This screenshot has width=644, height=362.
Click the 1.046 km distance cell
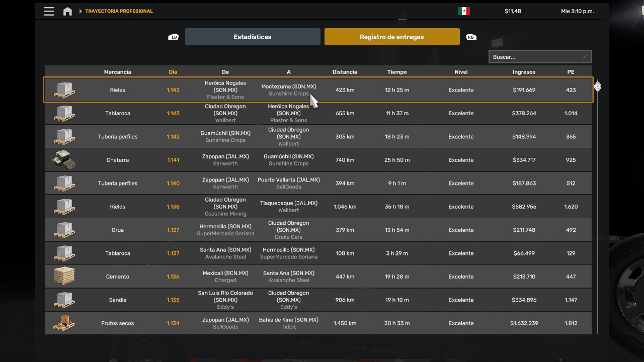pyautogui.click(x=345, y=207)
